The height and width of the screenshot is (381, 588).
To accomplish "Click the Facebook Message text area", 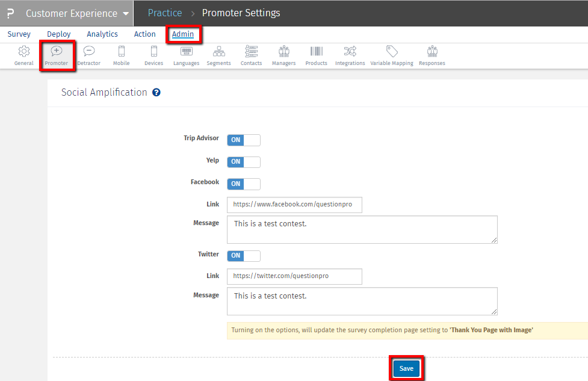I will 362,229.
